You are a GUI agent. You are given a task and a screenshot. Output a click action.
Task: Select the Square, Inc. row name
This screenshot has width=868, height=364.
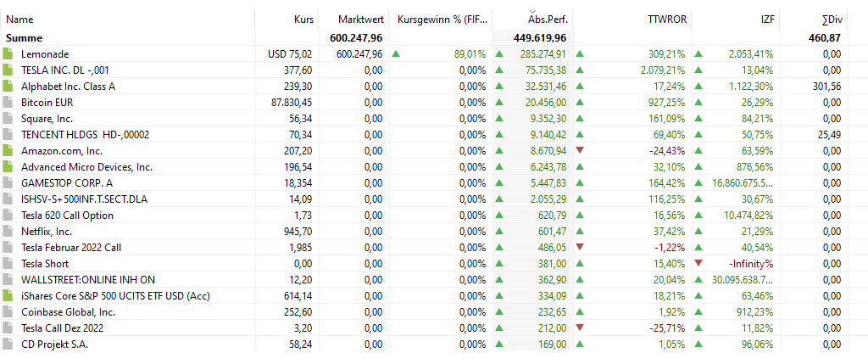pos(47,119)
